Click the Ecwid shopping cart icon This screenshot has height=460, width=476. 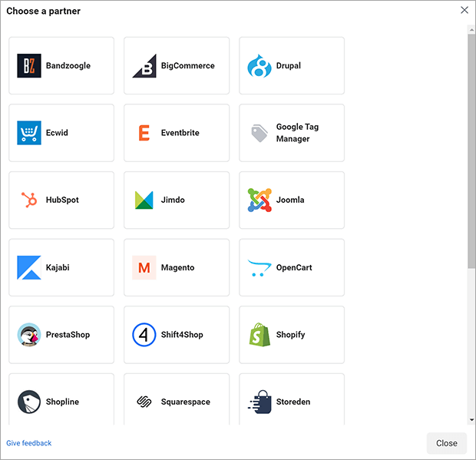[x=29, y=133]
